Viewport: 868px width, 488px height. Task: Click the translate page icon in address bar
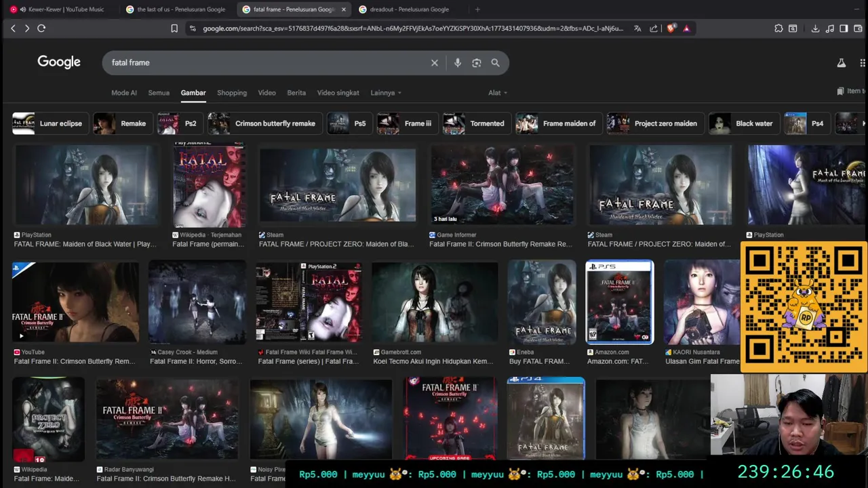point(637,28)
